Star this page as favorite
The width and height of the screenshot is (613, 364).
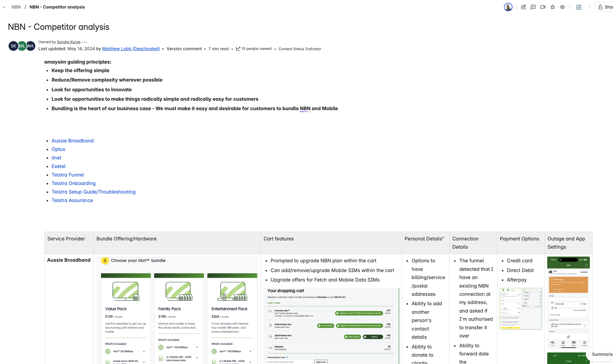click(x=553, y=7)
